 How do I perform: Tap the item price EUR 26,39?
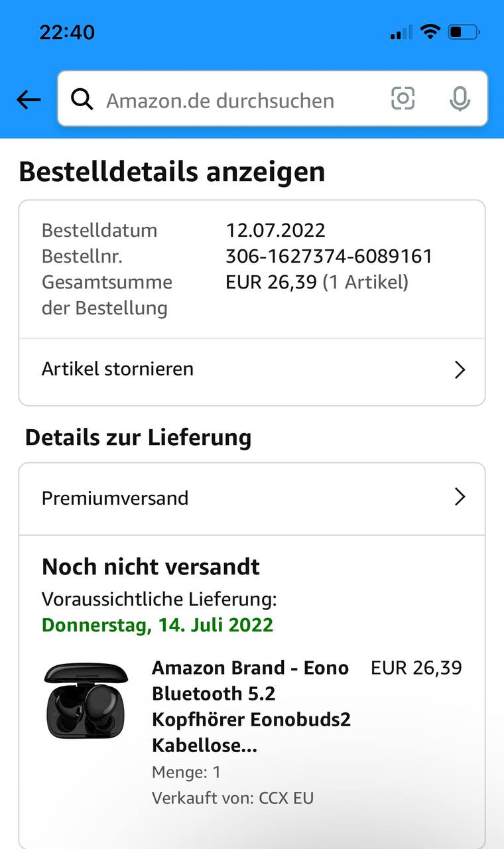[x=416, y=668]
